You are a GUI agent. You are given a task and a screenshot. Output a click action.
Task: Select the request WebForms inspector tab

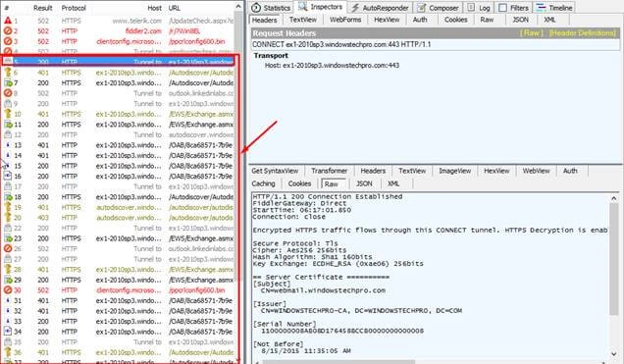coord(345,20)
